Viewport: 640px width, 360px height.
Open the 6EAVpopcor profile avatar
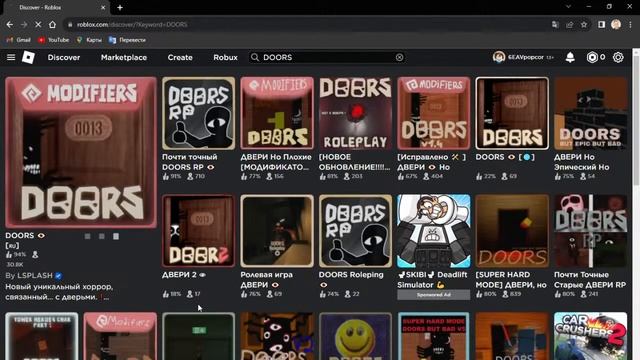point(499,58)
